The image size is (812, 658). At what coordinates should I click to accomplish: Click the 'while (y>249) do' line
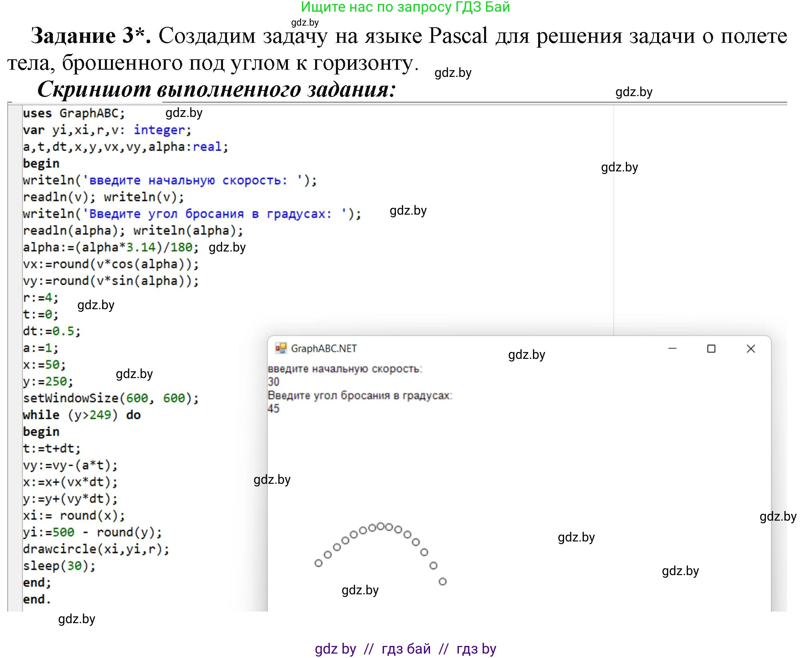pos(82,415)
